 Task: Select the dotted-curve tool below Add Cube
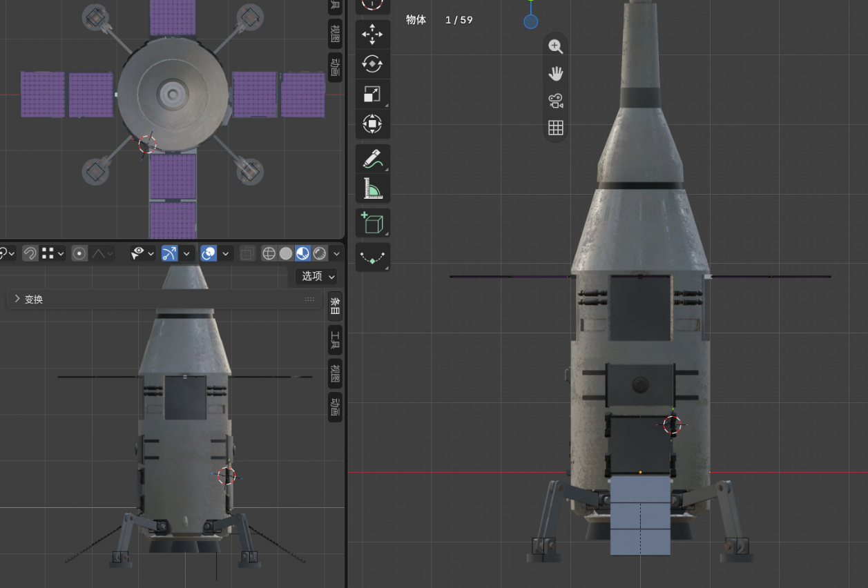click(x=372, y=257)
